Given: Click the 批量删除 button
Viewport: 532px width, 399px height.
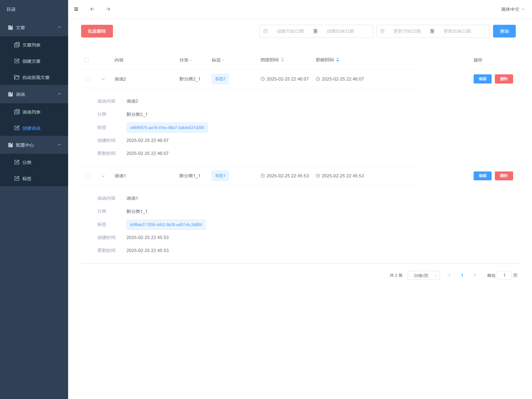Looking at the screenshot, I should tap(97, 31).
